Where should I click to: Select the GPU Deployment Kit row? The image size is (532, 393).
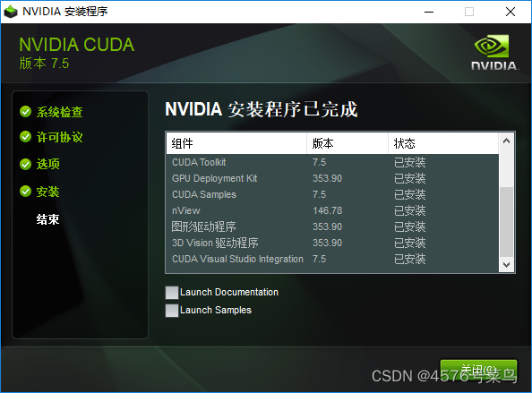pos(332,178)
